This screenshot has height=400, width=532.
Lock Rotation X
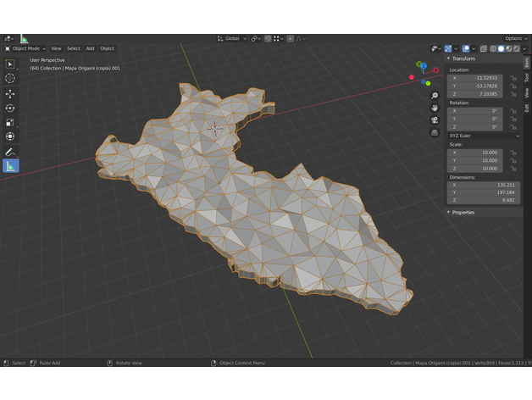(513, 111)
